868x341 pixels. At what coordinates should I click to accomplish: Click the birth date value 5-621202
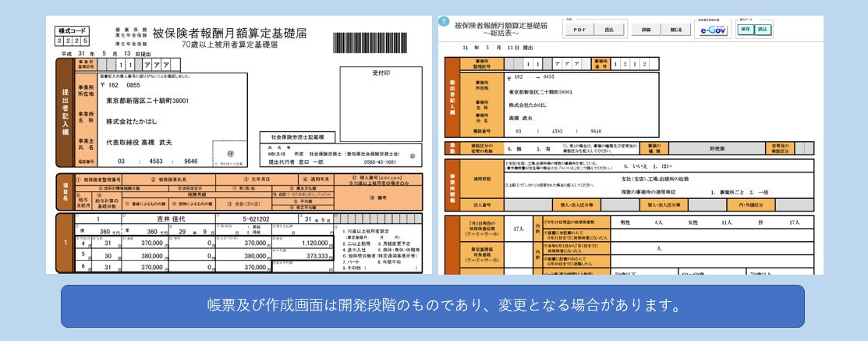[x=257, y=218]
